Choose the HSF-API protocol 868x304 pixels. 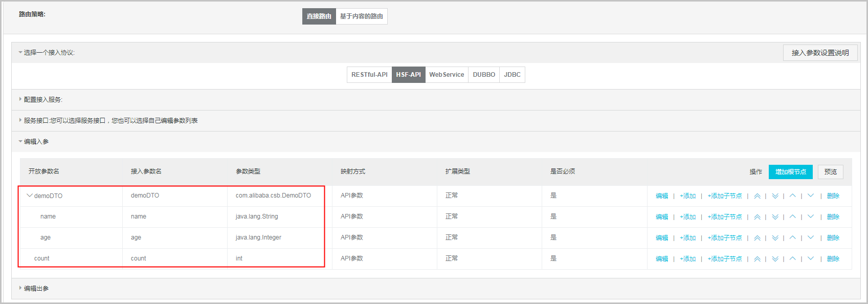(x=409, y=75)
